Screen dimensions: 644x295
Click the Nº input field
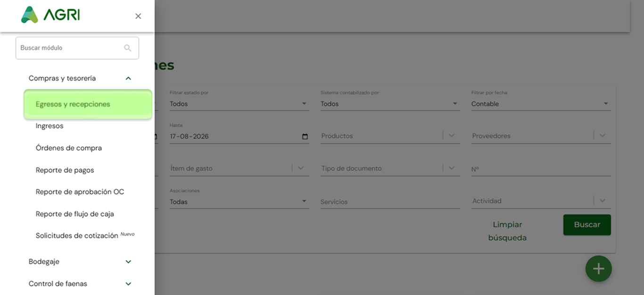[541, 169]
